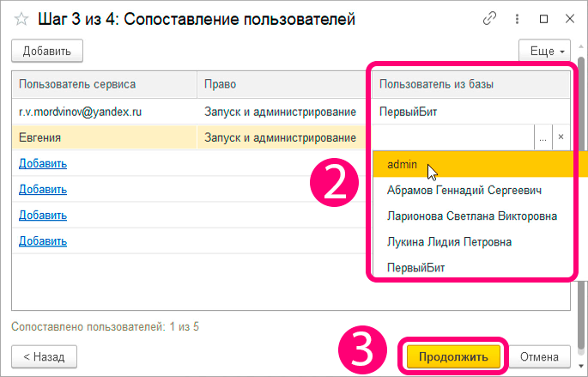
Task: Open the Еще dropdown menu
Action: click(x=544, y=51)
